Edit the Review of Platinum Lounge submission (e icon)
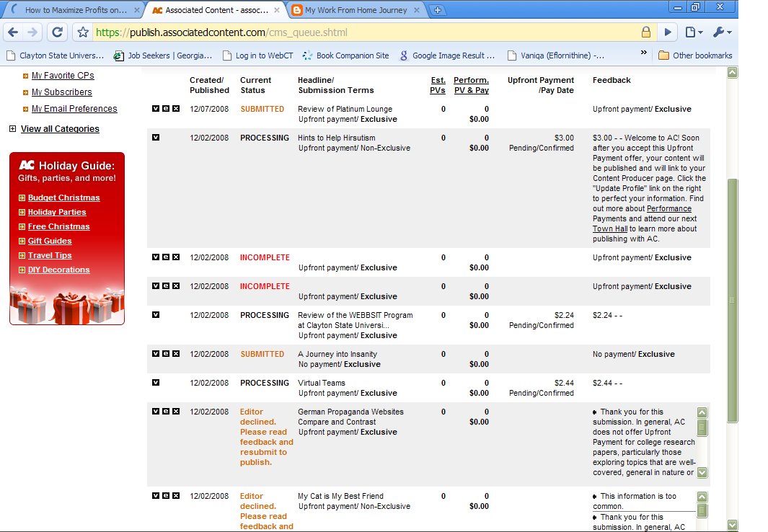The height and width of the screenshot is (532, 768). click(166, 109)
